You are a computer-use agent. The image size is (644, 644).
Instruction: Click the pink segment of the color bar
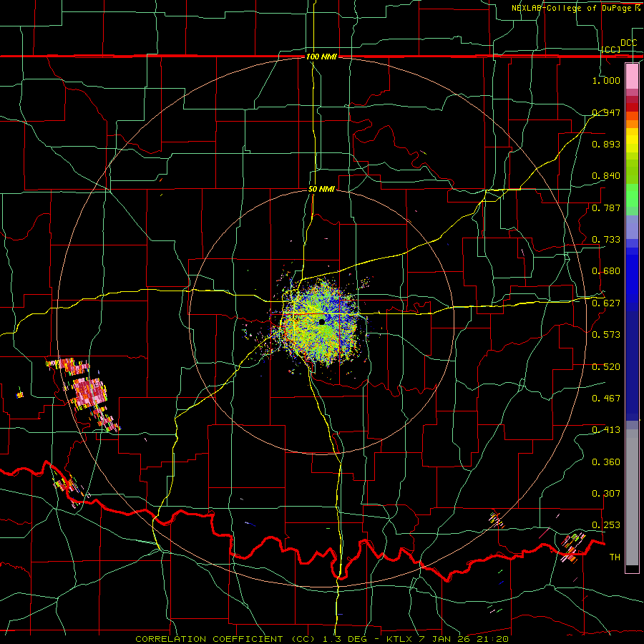(632, 76)
